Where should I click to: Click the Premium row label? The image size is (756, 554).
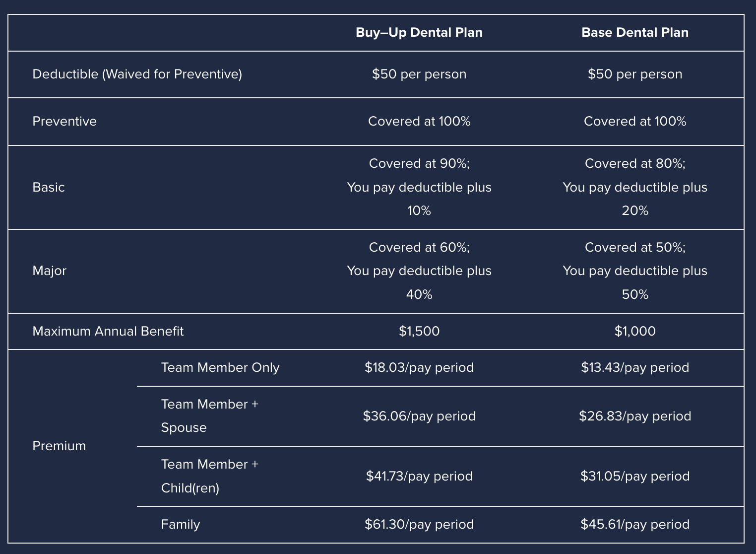[x=59, y=446]
